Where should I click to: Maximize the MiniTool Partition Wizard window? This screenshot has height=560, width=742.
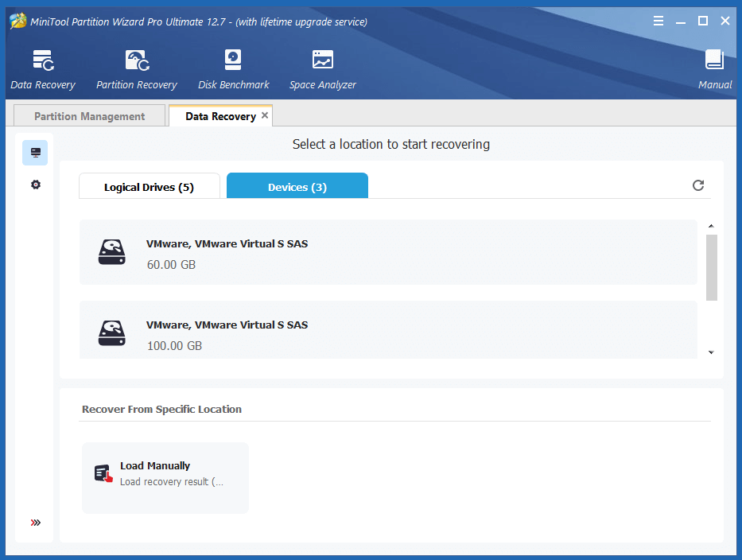703,21
